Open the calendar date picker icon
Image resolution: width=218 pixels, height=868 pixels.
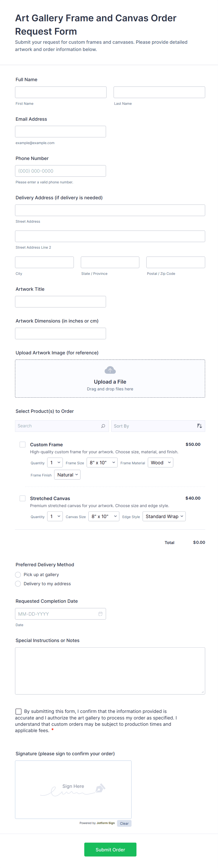click(100, 614)
